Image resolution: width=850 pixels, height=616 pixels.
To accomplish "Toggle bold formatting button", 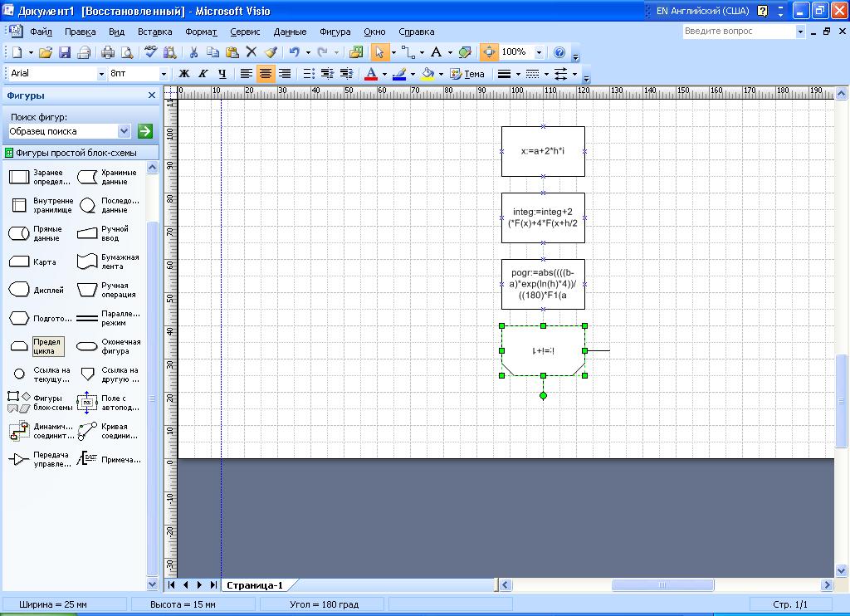I will 184,74.
